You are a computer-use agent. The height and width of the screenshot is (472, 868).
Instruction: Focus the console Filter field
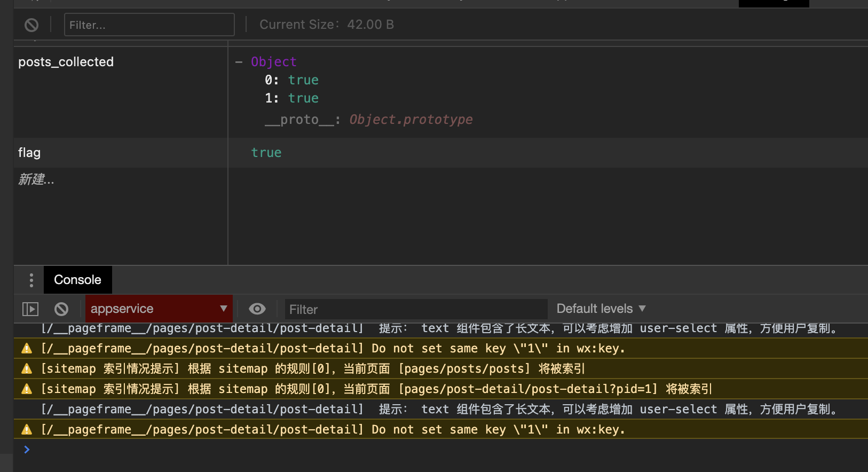pos(416,309)
